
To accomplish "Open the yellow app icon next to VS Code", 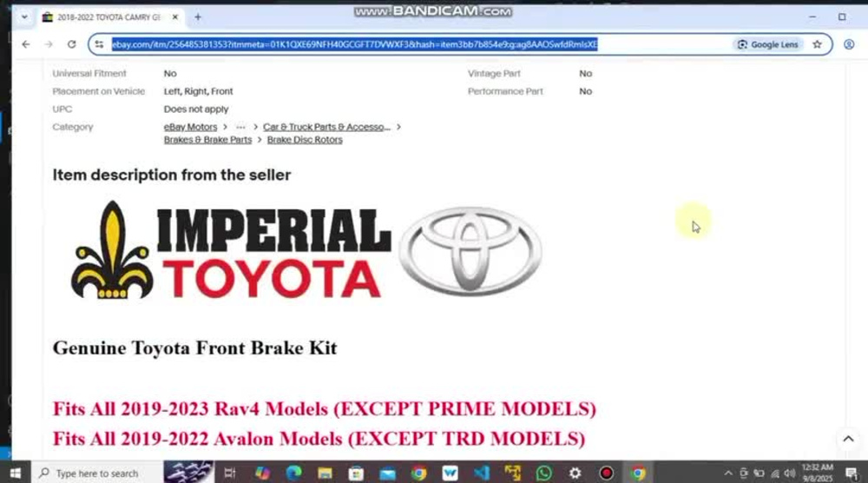I will 513,473.
